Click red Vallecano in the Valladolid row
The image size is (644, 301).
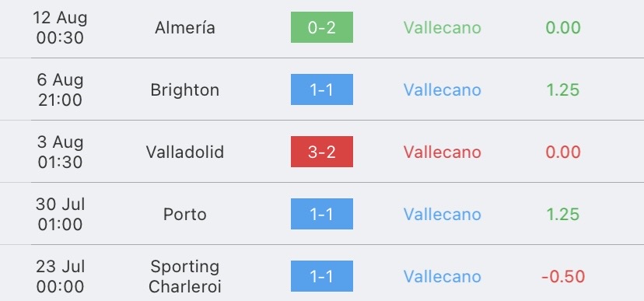pyautogui.click(x=442, y=152)
